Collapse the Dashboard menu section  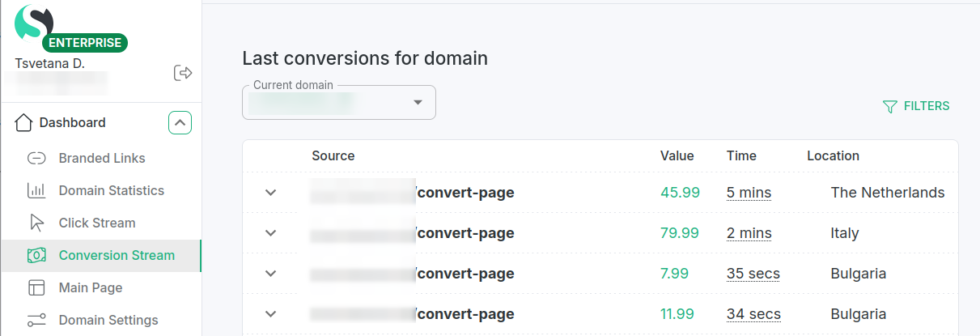180,123
